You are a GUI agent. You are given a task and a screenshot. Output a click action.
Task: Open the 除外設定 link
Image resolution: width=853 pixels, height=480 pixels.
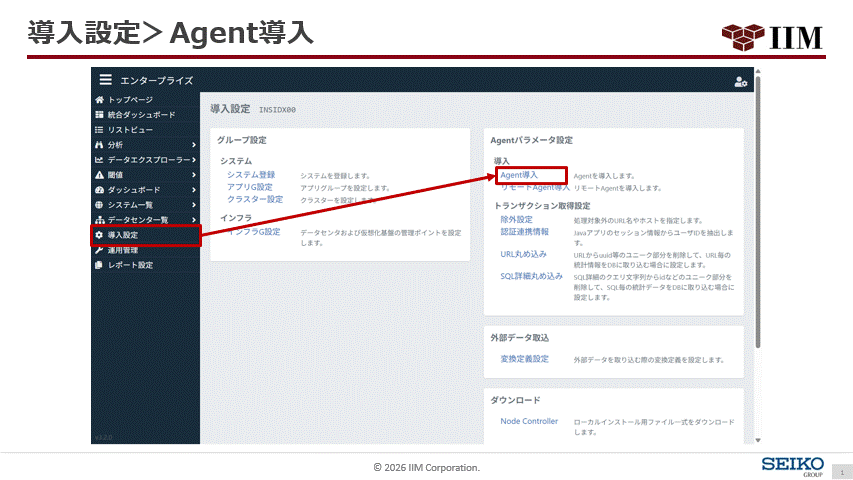(x=516, y=219)
